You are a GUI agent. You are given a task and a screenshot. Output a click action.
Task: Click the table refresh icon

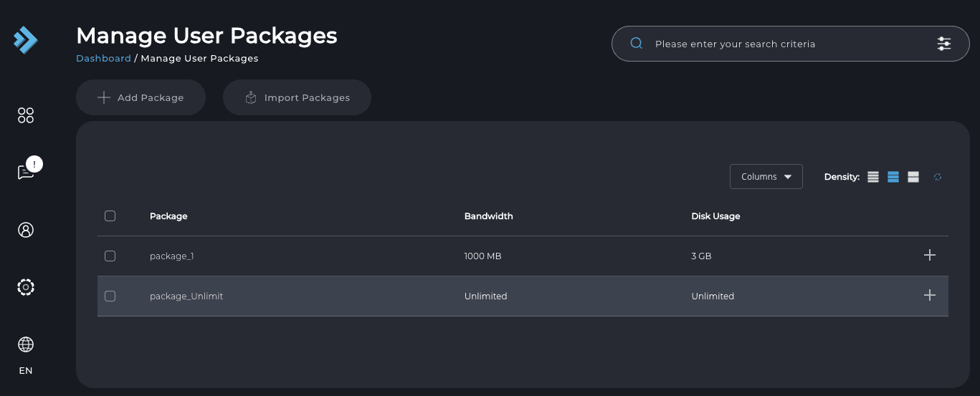938,177
